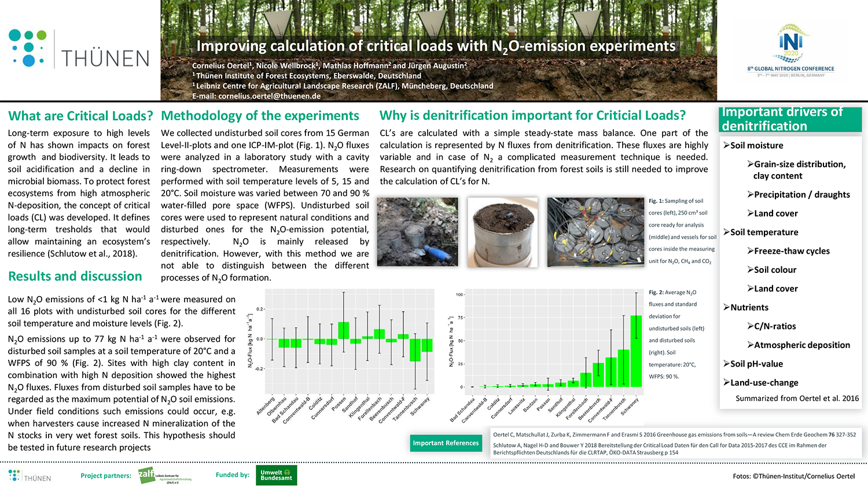Click the small Thünen logo in the footer
Viewport: 868px width, 488px height.
[30, 476]
